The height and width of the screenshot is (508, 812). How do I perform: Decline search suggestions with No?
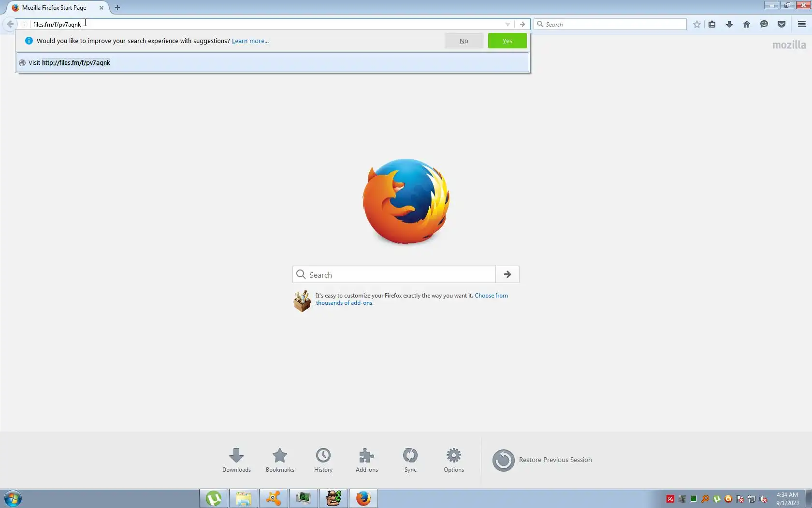pos(464,41)
